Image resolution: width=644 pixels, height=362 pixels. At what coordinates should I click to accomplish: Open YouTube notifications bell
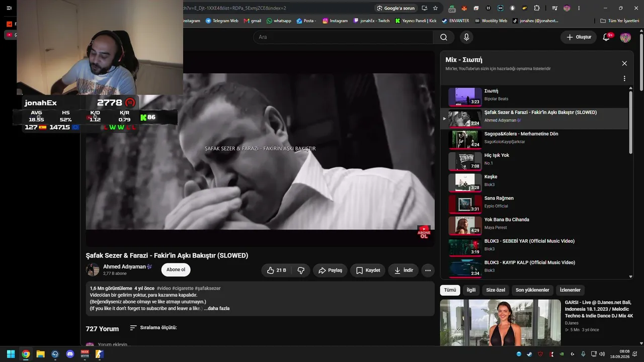606,37
